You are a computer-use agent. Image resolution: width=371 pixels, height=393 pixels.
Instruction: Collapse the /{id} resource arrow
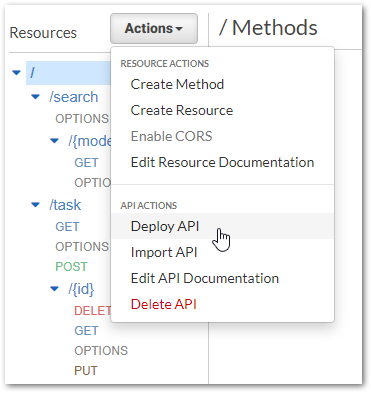[54, 289]
